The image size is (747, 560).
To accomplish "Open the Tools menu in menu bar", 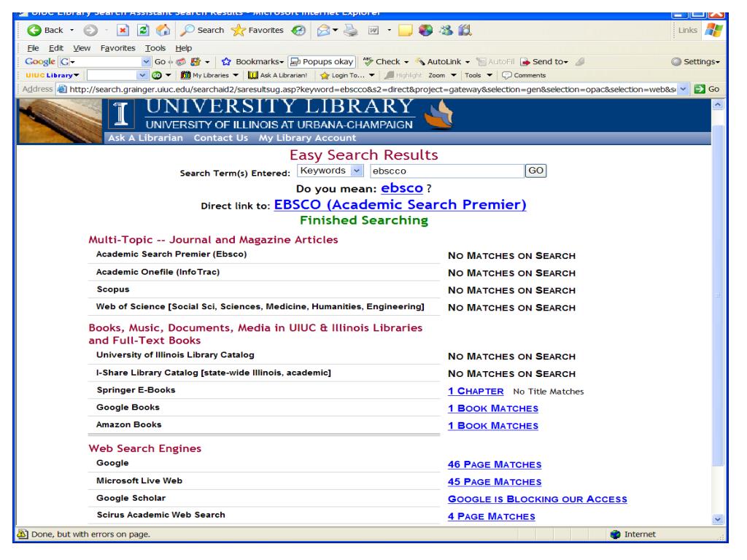I will [155, 48].
